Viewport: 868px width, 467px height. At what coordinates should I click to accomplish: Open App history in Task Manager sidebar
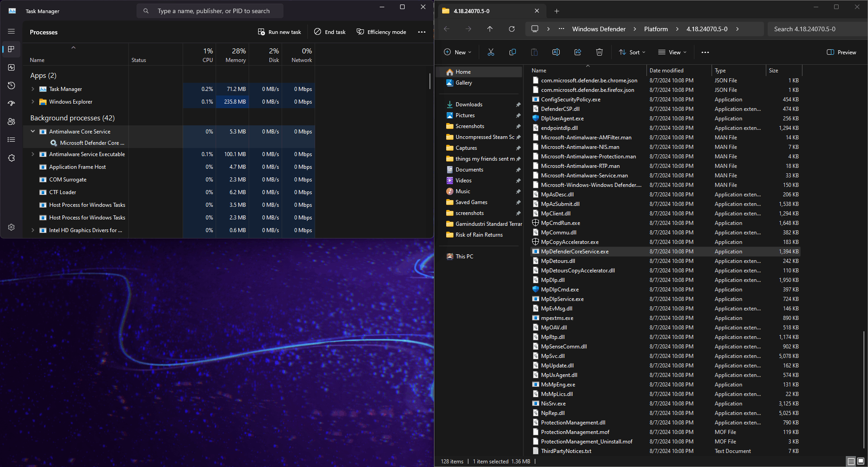(x=11, y=86)
